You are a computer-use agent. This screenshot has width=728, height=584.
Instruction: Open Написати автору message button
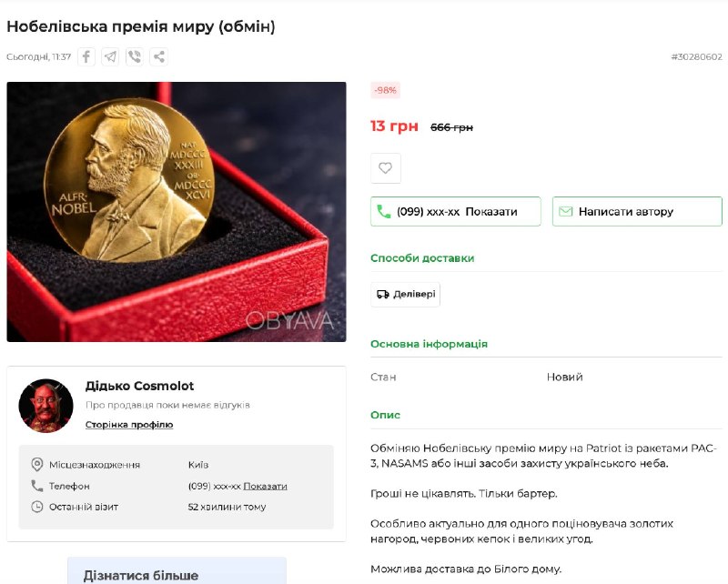[637, 212]
